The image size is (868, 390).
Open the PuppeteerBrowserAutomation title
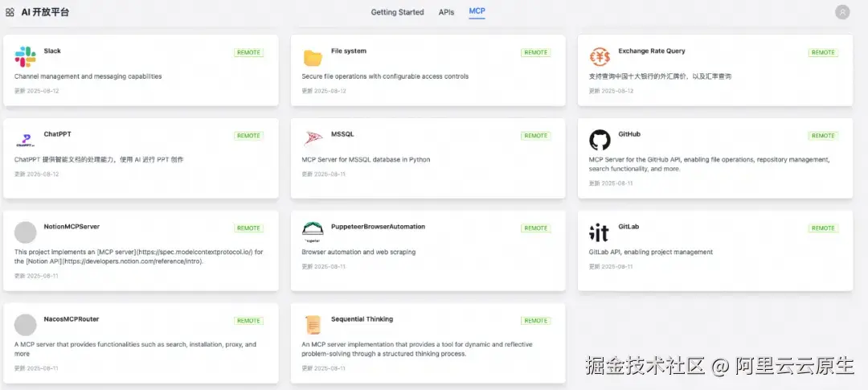(x=378, y=227)
